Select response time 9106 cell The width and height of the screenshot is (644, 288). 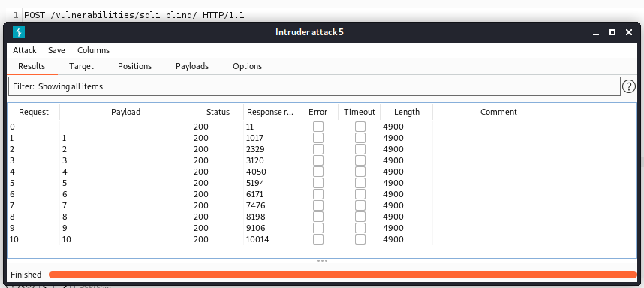(255, 228)
